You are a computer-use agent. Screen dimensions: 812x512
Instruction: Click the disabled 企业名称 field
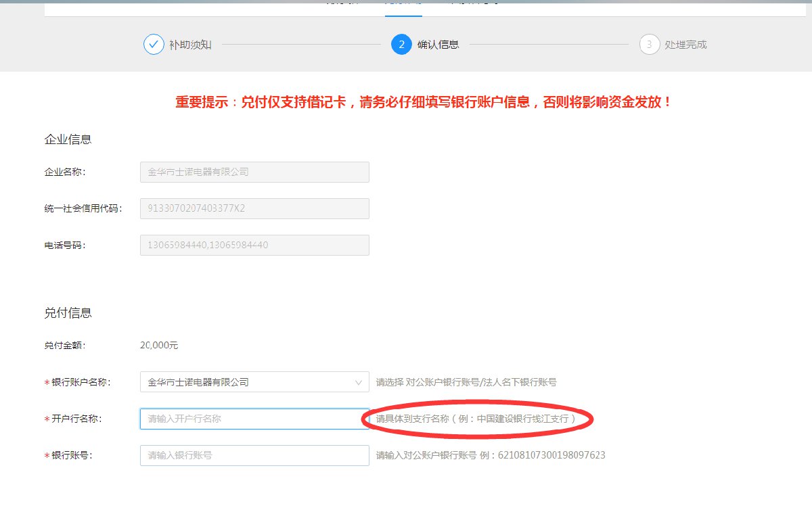254,172
